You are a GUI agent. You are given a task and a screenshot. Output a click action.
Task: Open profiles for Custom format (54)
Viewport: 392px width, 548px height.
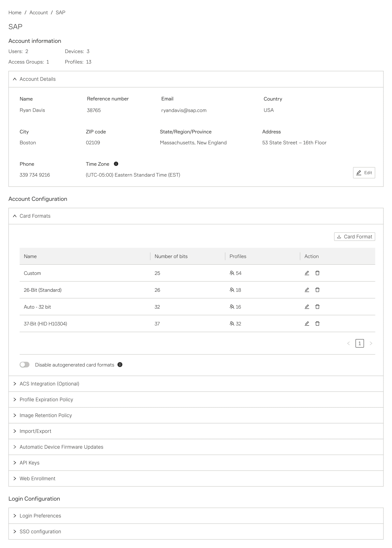[236, 273]
